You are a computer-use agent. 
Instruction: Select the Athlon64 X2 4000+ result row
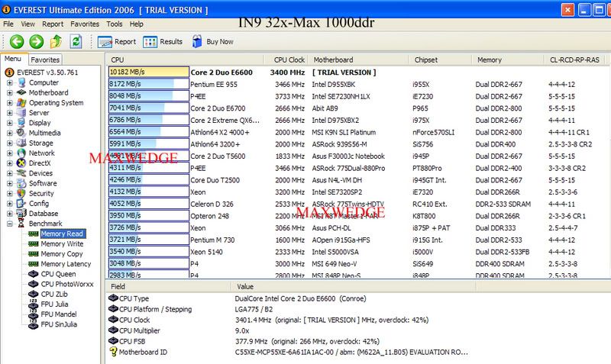pyautogui.click(x=357, y=132)
